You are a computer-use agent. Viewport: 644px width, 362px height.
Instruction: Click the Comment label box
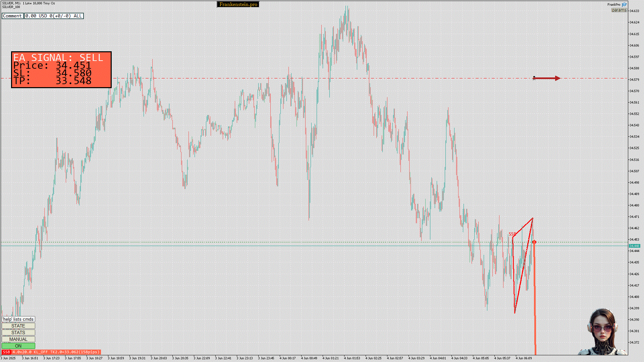12,16
